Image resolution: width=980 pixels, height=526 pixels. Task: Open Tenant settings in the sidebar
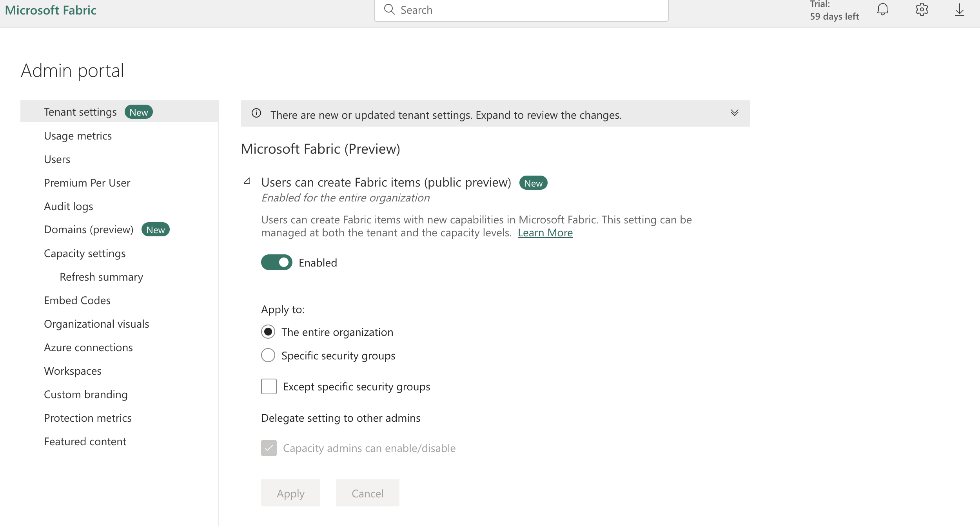pos(120,112)
